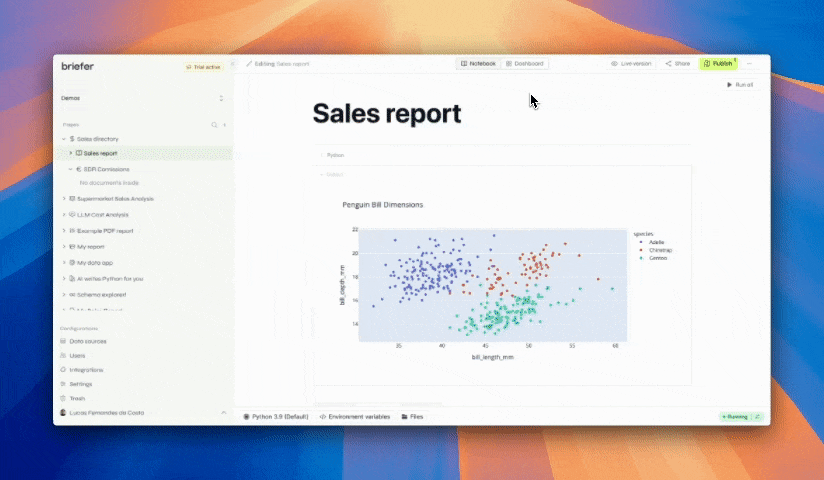
Task: Click the pencil icon beside Editing
Action: point(249,64)
